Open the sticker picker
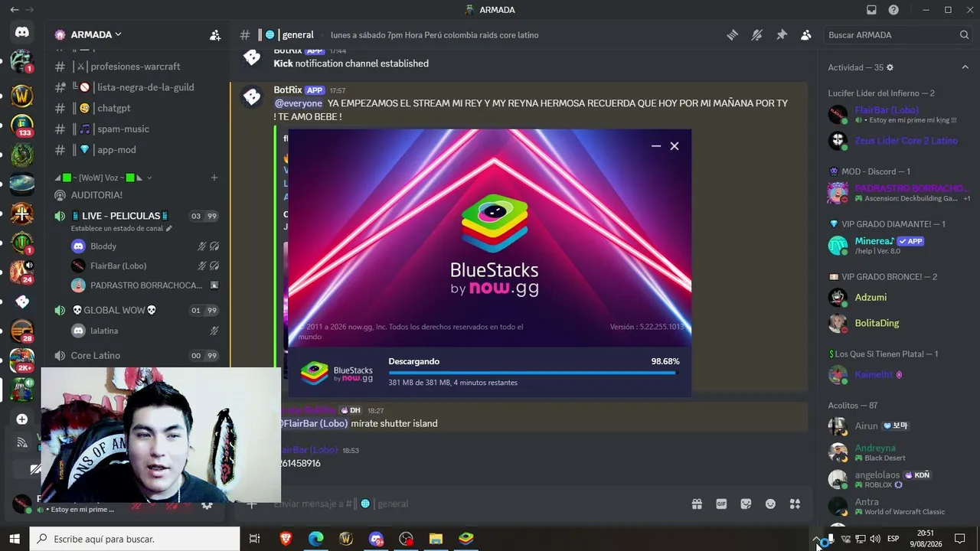The width and height of the screenshot is (980, 551). [x=746, y=504]
